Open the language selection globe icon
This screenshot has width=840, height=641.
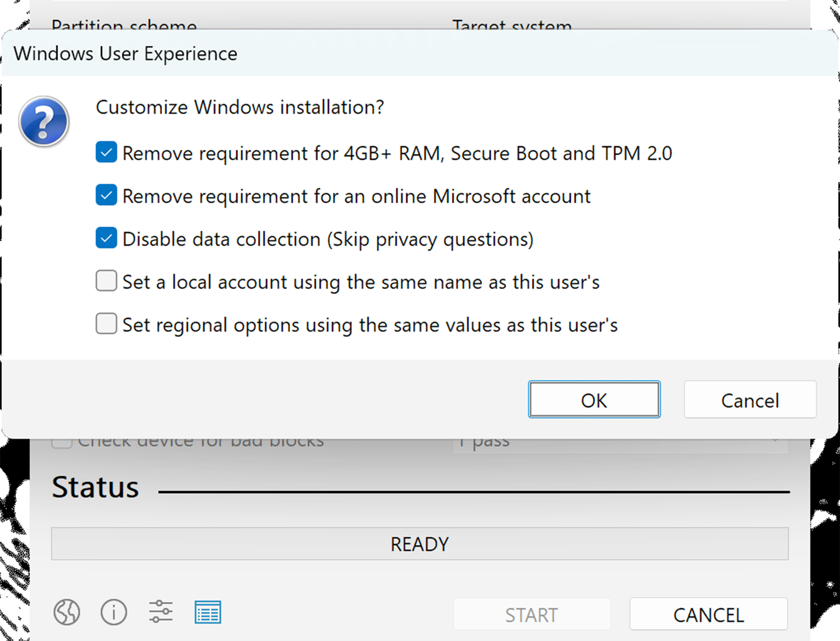pyautogui.click(x=67, y=612)
